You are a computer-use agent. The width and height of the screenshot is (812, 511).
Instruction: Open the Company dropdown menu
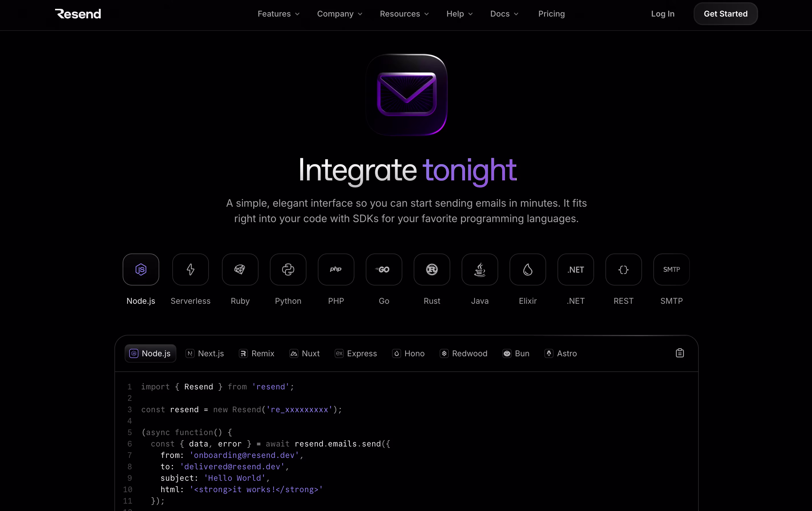tap(340, 14)
